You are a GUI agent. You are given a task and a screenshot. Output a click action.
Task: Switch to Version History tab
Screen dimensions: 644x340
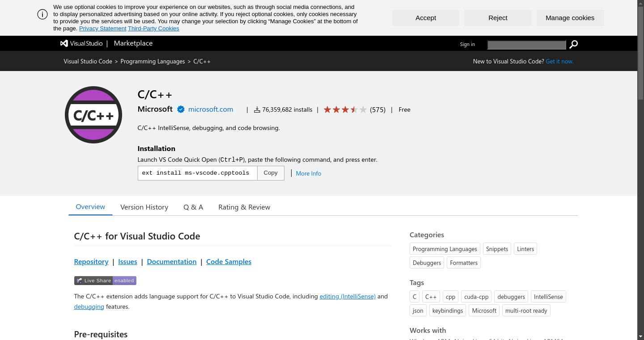(144, 207)
